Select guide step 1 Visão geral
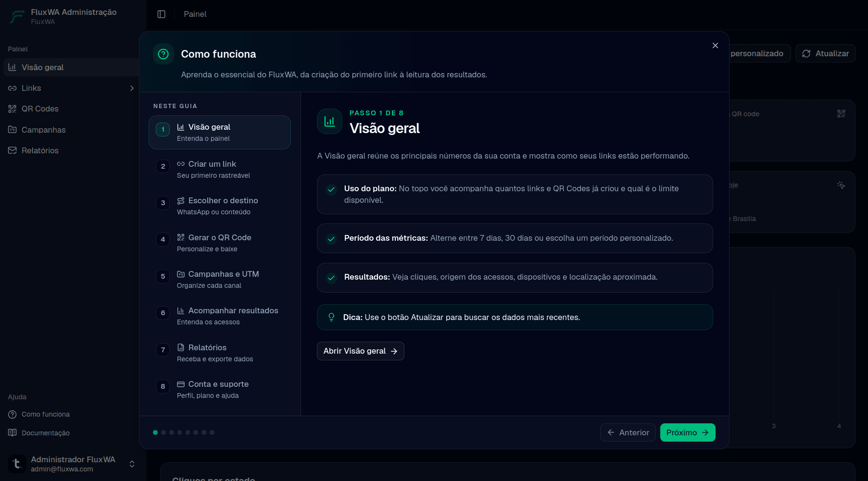Viewport: 868px width, 481px height. point(220,132)
